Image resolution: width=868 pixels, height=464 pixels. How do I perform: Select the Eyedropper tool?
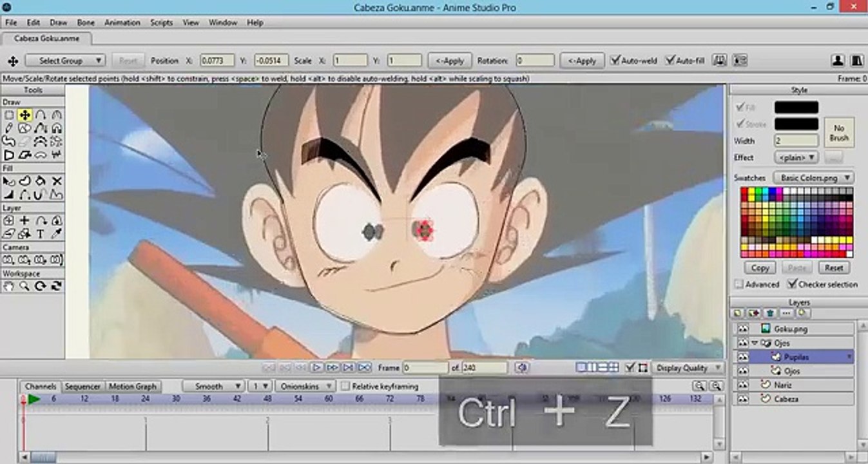pos(57,234)
